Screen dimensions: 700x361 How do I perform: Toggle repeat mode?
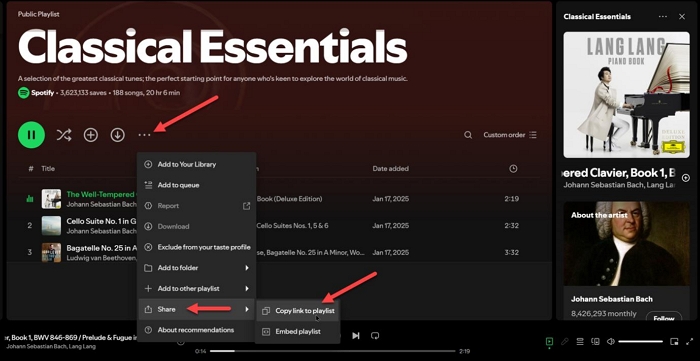pyautogui.click(x=375, y=336)
